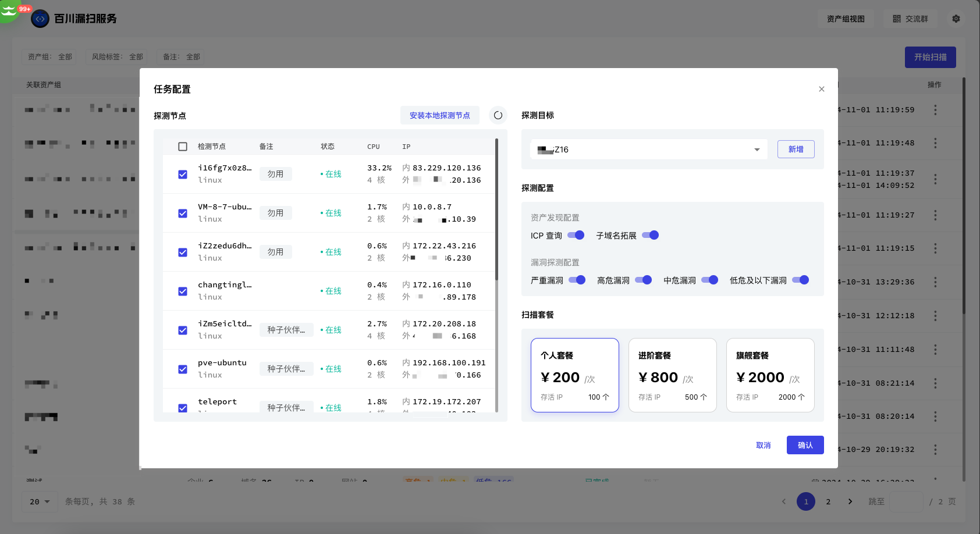Click the 确认 button
Image resolution: width=980 pixels, height=534 pixels.
click(805, 445)
